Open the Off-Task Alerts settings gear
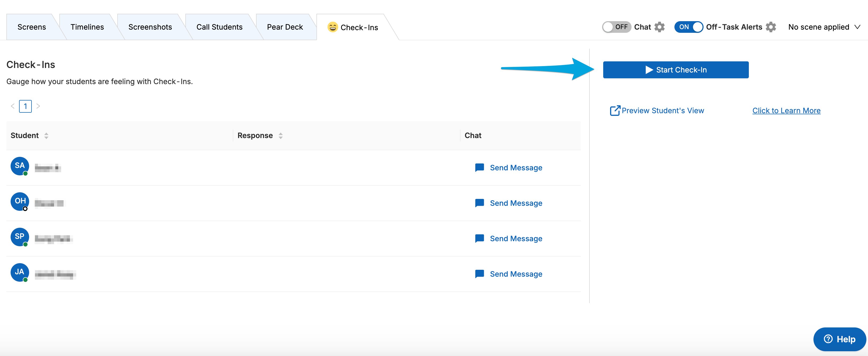868x356 pixels. pos(771,27)
